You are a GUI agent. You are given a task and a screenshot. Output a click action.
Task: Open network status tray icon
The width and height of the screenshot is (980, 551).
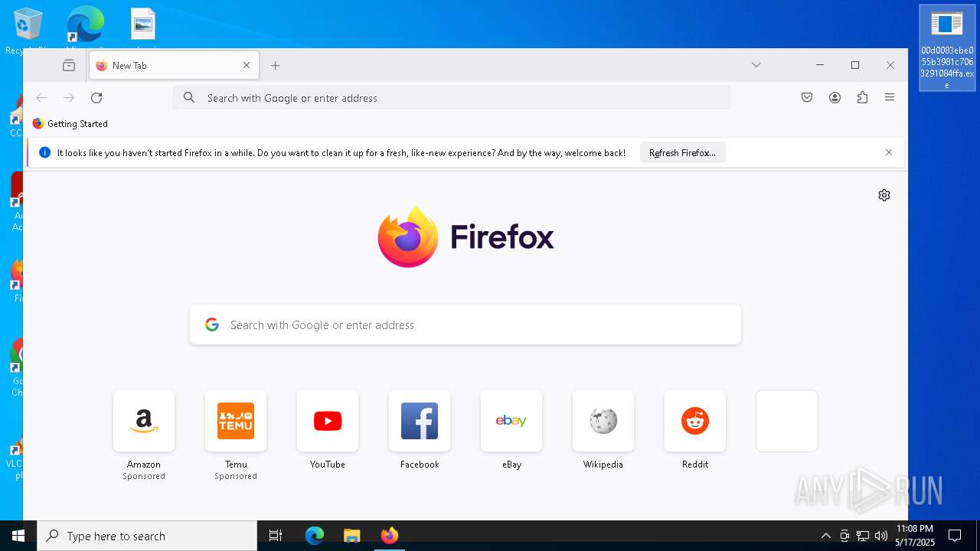pyautogui.click(x=863, y=536)
